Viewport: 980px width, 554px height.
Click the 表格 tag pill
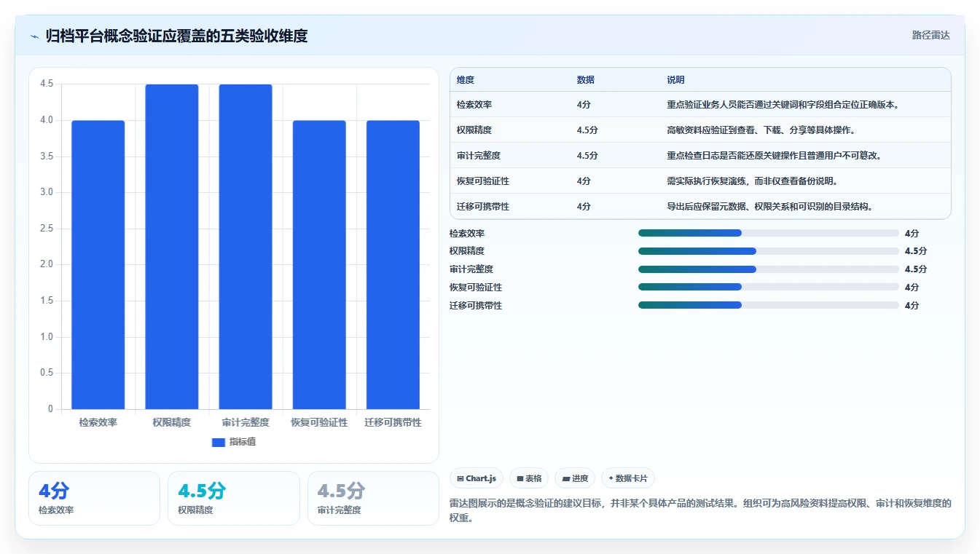pyautogui.click(x=529, y=478)
